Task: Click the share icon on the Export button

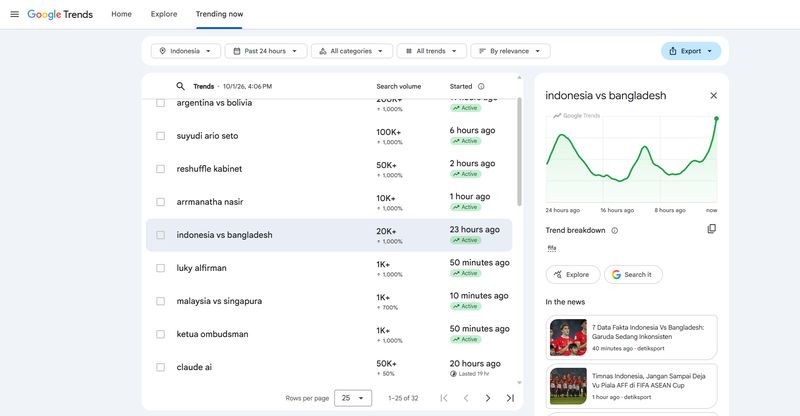Action: click(673, 51)
